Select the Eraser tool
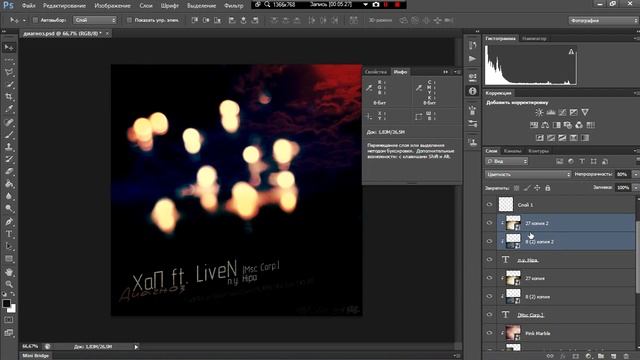Viewport: 640px width, 360px height. tap(9, 171)
